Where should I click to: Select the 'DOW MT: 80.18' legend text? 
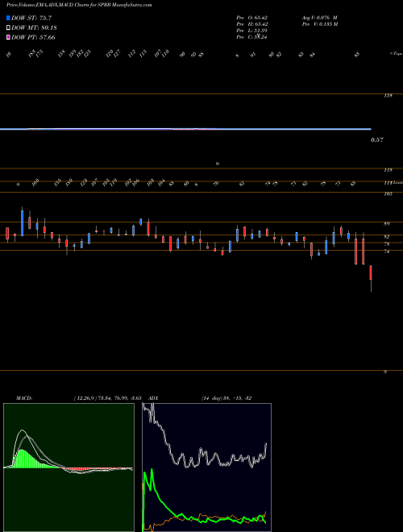coord(34,28)
